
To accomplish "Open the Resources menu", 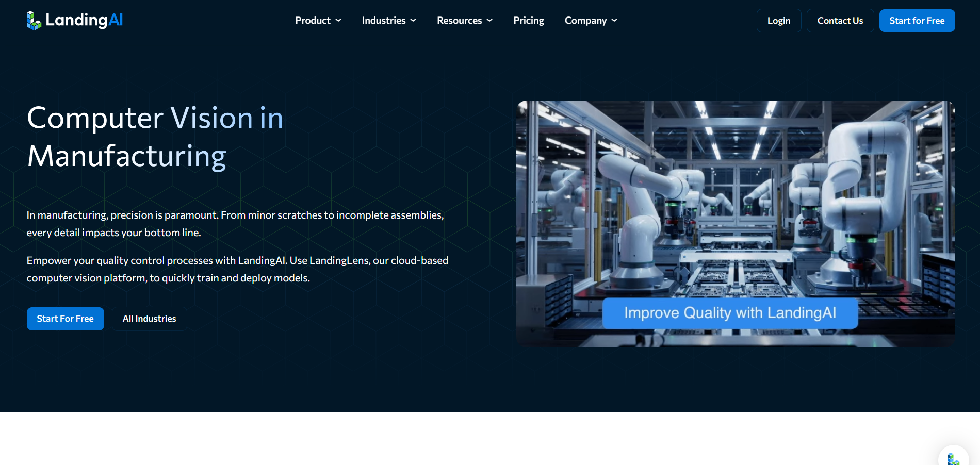I will (x=465, y=21).
